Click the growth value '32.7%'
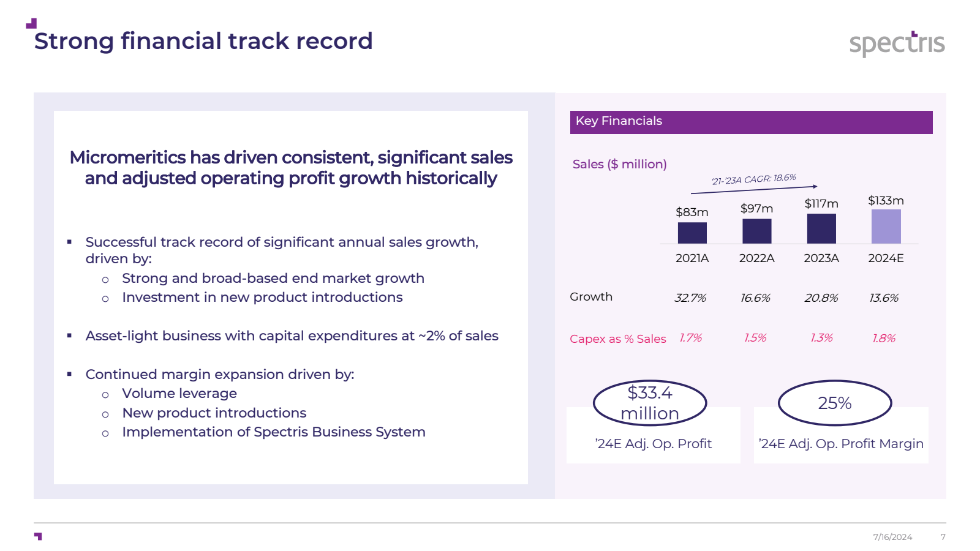 coord(690,298)
